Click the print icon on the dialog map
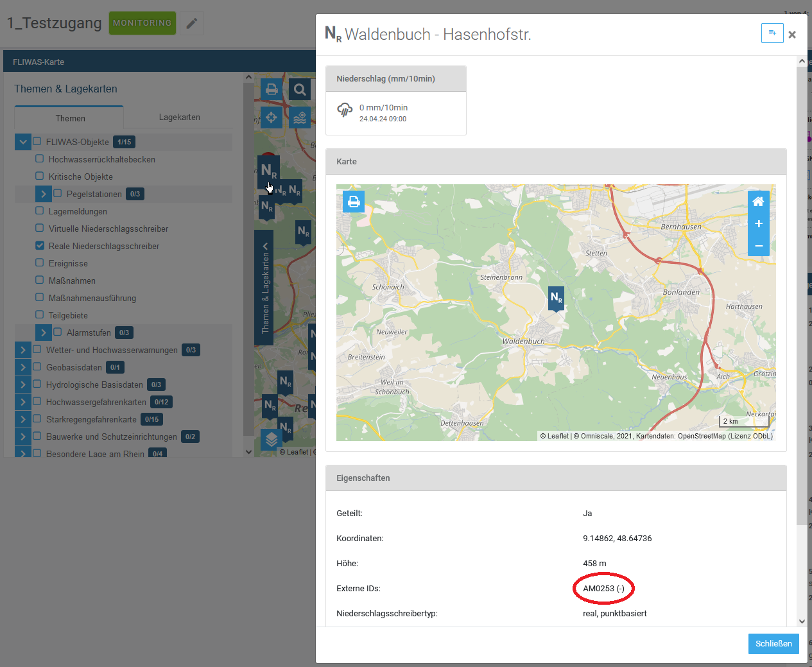Screen dimensions: 812x667 [354, 202]
